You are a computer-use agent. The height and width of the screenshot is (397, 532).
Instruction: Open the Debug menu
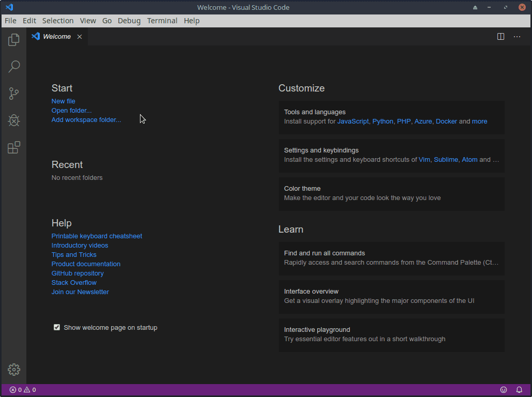click(129, 21)
